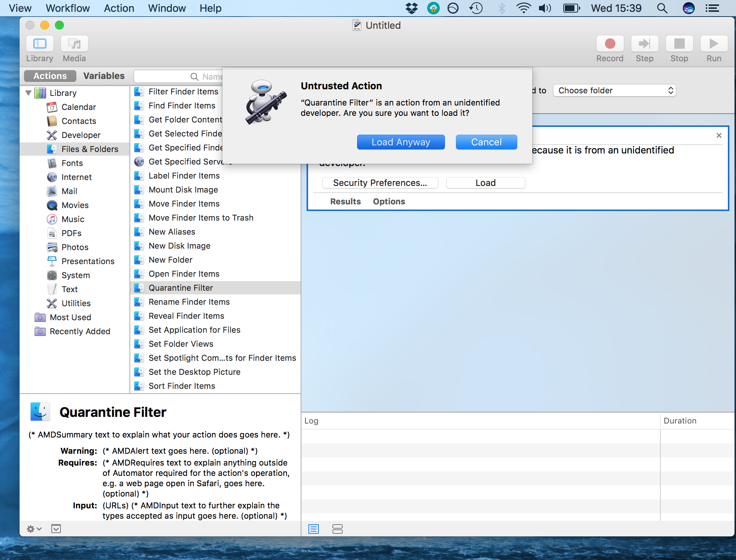Select the Movies library category
Image resolution: width=736 pixels, height=560 pixels.
[75, 205]
